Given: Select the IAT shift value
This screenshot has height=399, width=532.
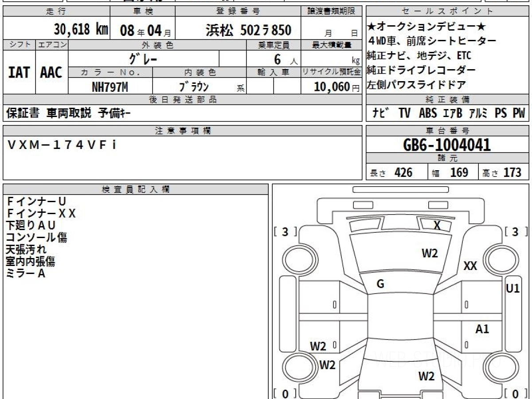Looking at the screenshot, I should (x=19, y=73).
